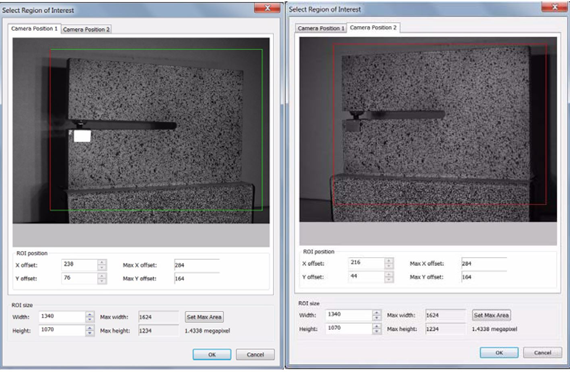This screenshot has width=570, height=372.
Task: Click the X offset field showing 238
Action: 79,265
